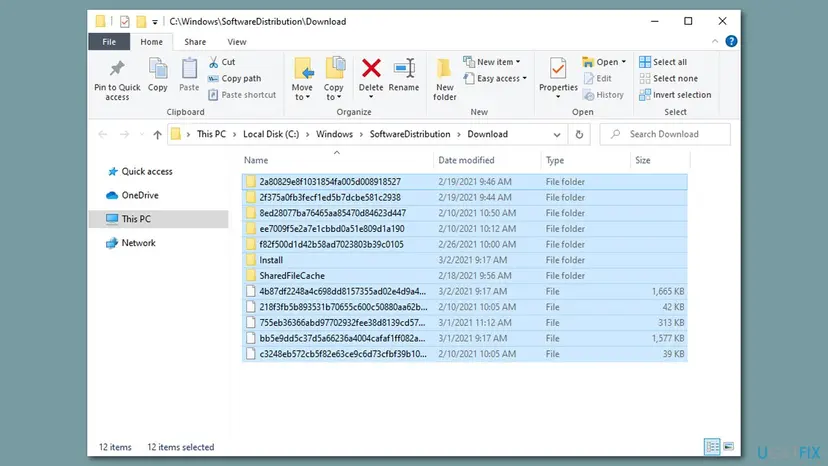Show file History

click(603, 95)
